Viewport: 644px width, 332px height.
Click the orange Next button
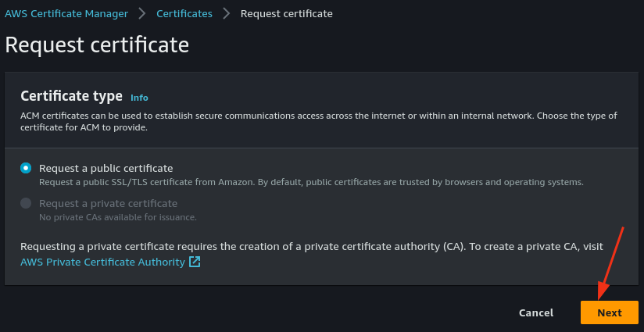(x=609, y=312)
